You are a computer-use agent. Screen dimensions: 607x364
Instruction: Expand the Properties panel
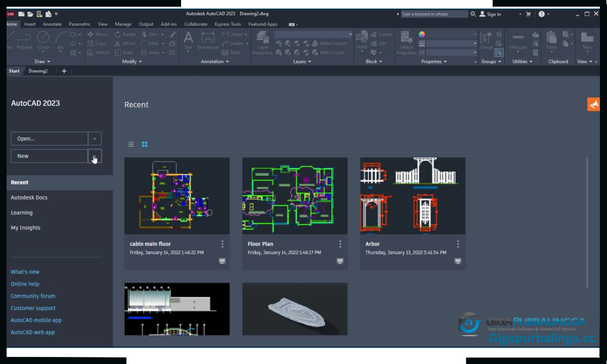pos(434,62)
